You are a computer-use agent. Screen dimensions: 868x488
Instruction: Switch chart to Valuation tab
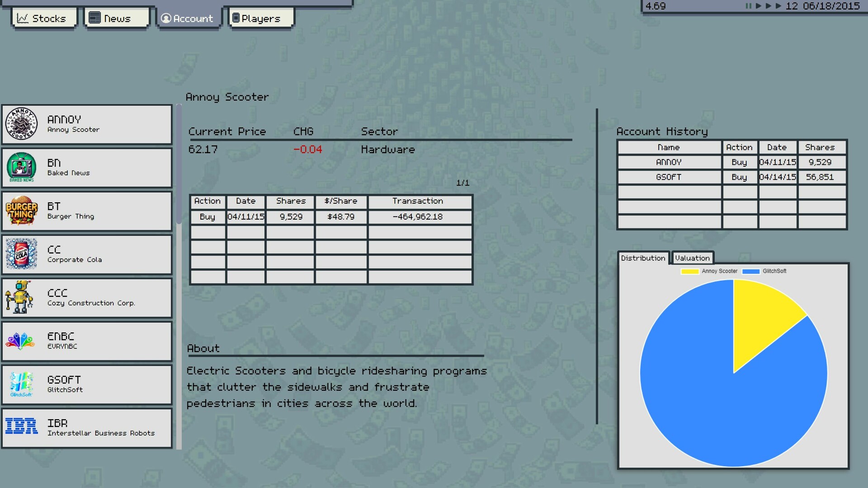pyautogui.click(x=692, y=258)
